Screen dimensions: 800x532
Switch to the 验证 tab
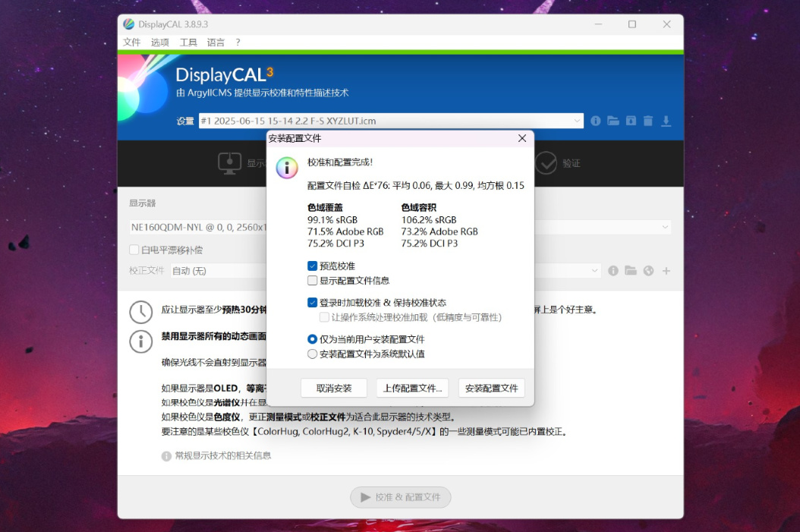(558, 163)
